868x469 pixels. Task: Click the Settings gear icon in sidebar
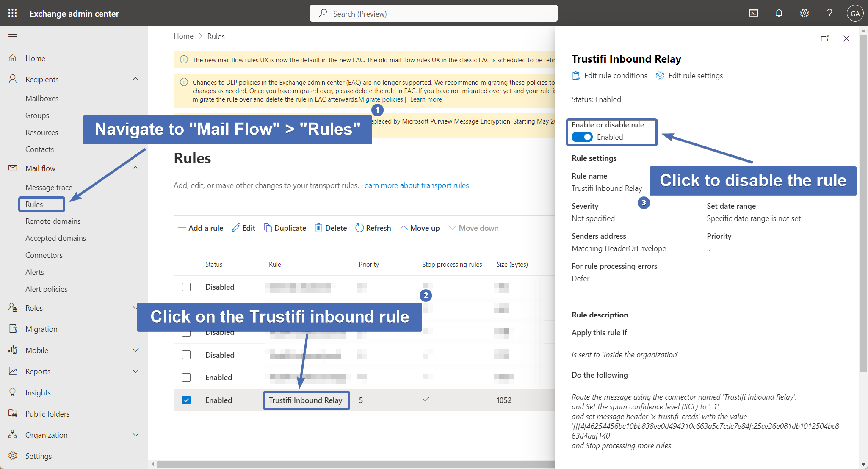pos(13,456)
